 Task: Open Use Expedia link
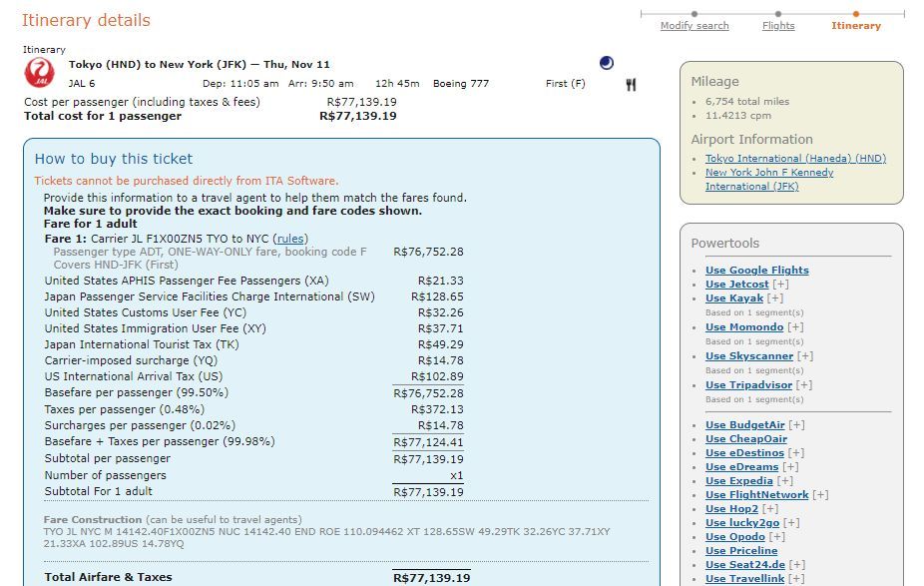(739, 481)
